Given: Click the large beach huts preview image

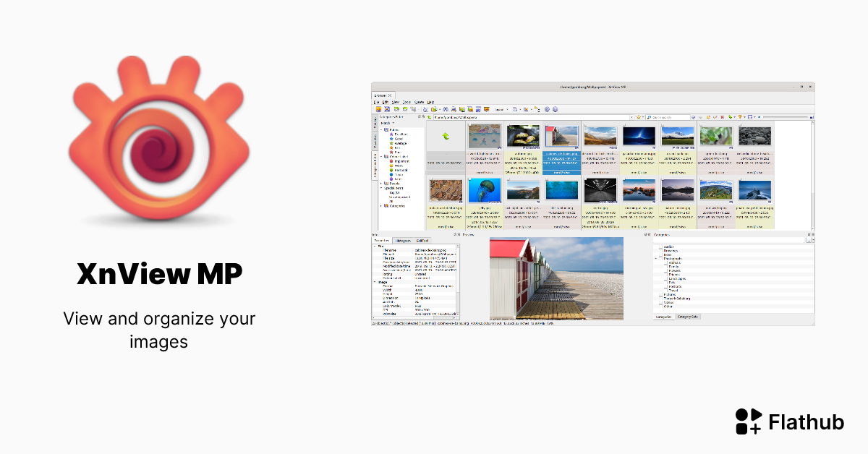Looking at the screenshot, I should pos(556,278).
